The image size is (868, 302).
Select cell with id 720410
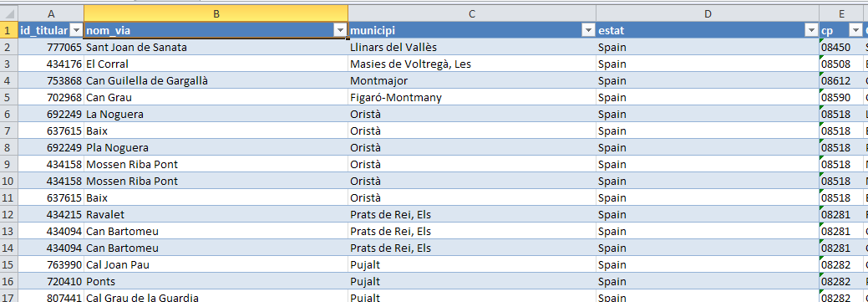[51, 280]
